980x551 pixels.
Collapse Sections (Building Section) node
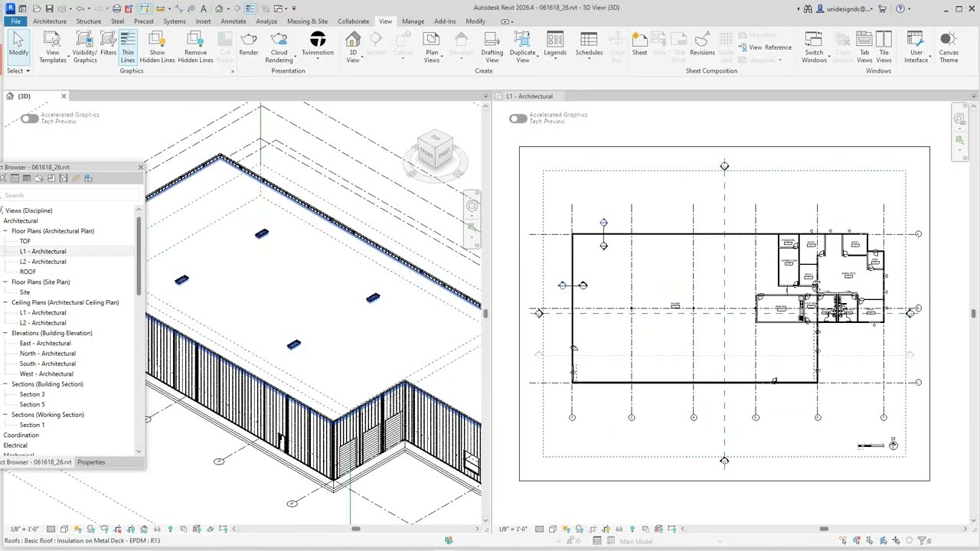click(5, 384)
